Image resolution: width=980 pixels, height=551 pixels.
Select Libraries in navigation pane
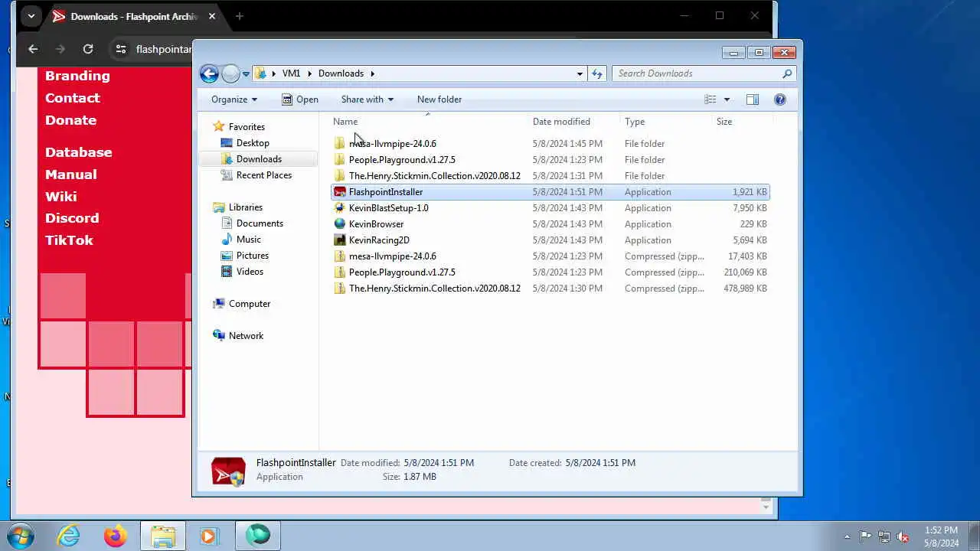246,207
